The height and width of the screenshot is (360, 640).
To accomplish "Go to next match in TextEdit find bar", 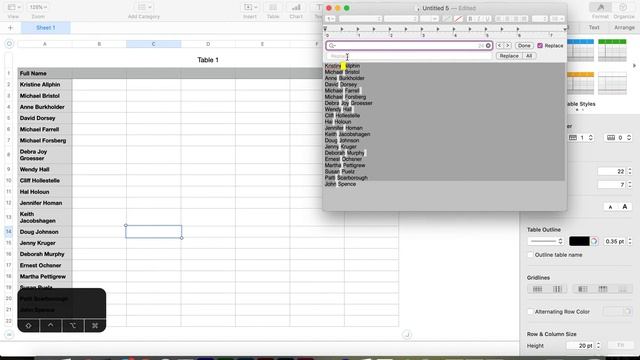I will pyautogui.click(x=508, y=46).
